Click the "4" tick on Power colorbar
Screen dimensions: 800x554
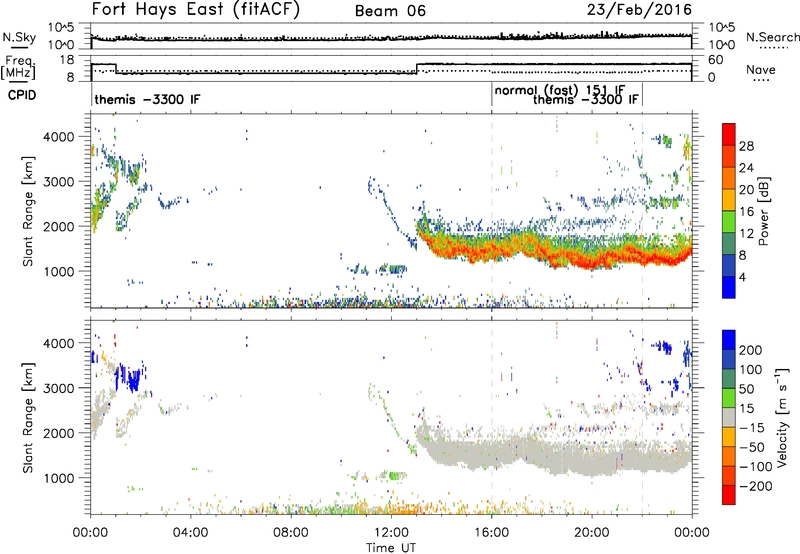(x=742, y=277)
